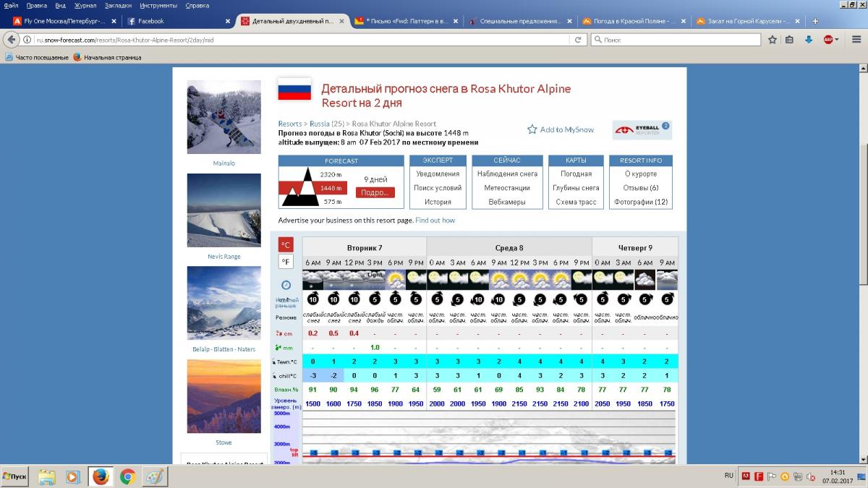This screenshot has height=488, width=868.
Task: Open Chrome from the taskbar
Action: coord(128,476)
